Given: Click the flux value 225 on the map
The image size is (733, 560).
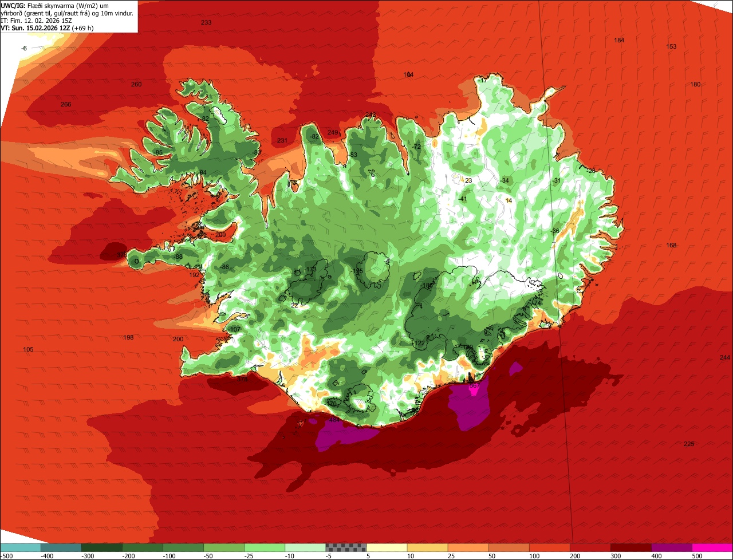Looking at the screenshot, I should pos(689,444).
